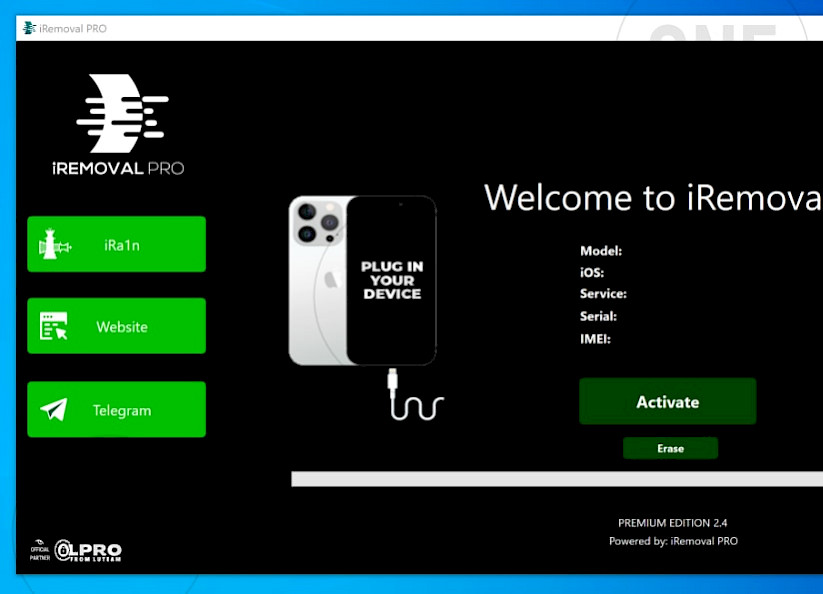Click the iRemoval PRO title bar icon

pos(29,28)
